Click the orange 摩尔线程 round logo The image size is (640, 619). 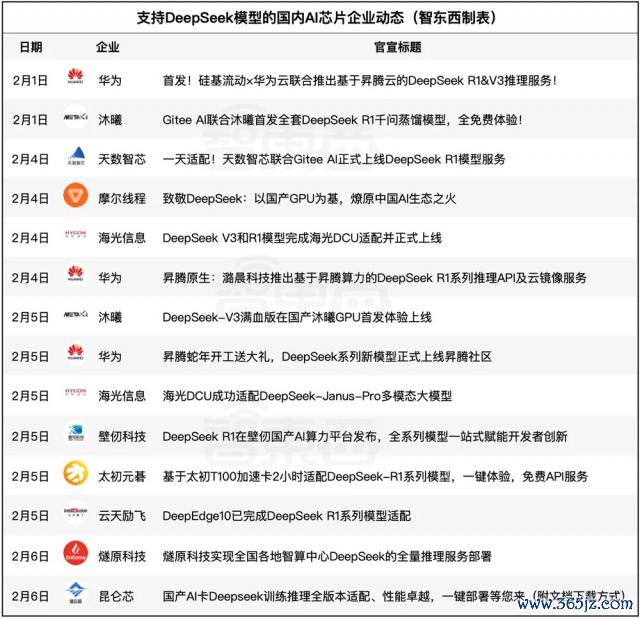(76, 195)
